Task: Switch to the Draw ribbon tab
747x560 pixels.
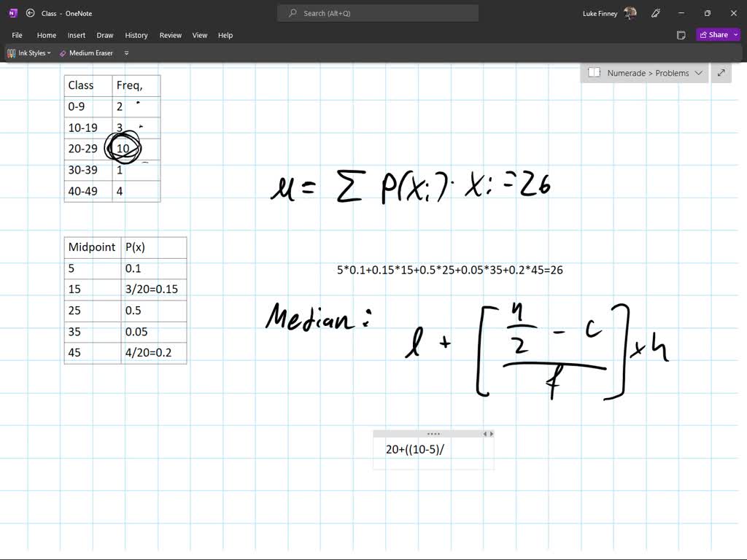Action: tap(104, 35)
